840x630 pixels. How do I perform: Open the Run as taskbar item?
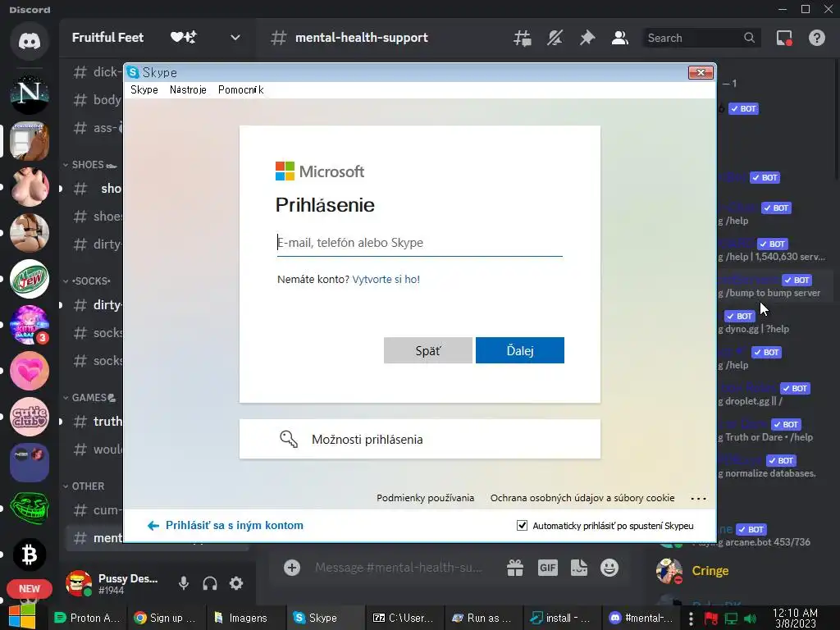click(x=481, y=618)
